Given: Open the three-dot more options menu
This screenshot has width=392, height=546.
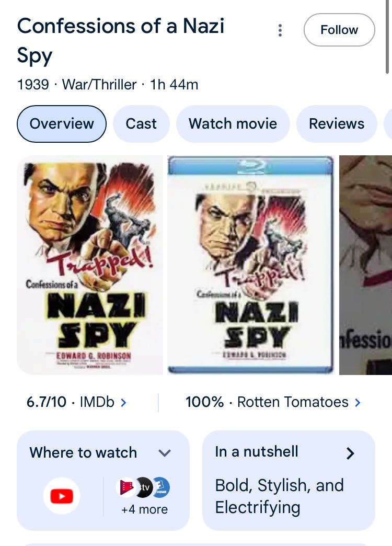Looking at the screenshot, I should coord(280,30).
